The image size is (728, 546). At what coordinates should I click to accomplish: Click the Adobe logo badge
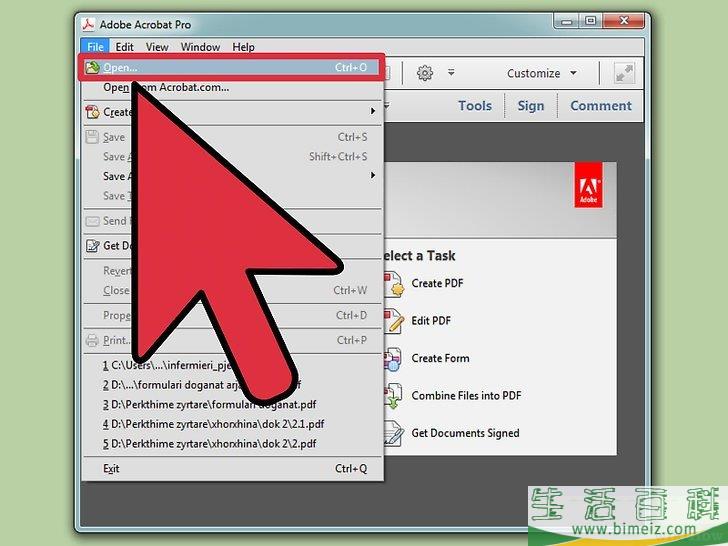588,184
